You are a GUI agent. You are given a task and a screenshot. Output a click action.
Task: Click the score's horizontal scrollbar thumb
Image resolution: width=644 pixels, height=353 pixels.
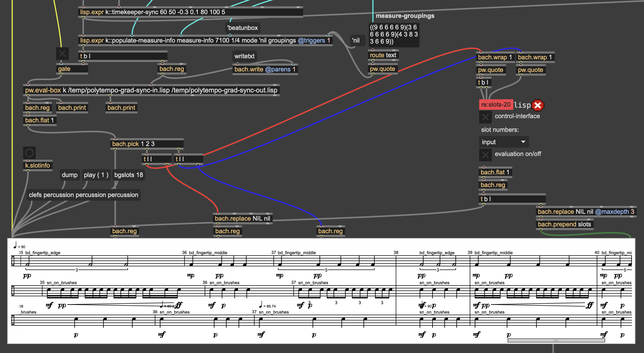[556, 340]
